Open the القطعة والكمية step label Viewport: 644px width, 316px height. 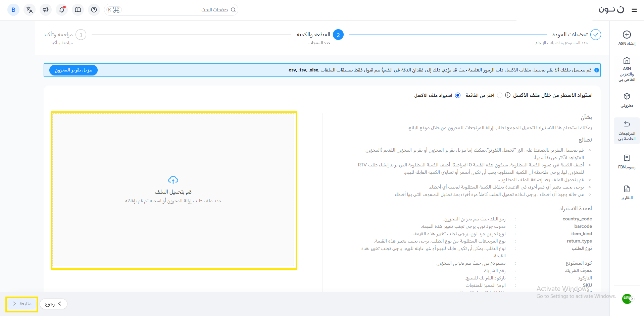click(313, 35)
